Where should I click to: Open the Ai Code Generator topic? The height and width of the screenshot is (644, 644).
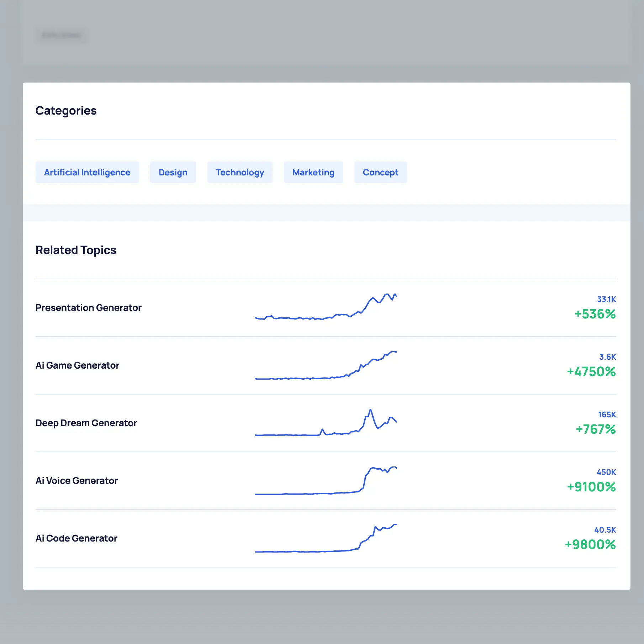point(76,538)
